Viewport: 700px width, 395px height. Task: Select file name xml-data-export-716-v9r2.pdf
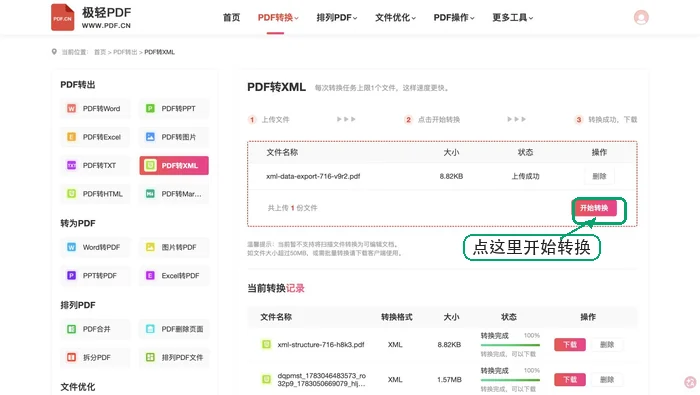[x=313, y=176]
